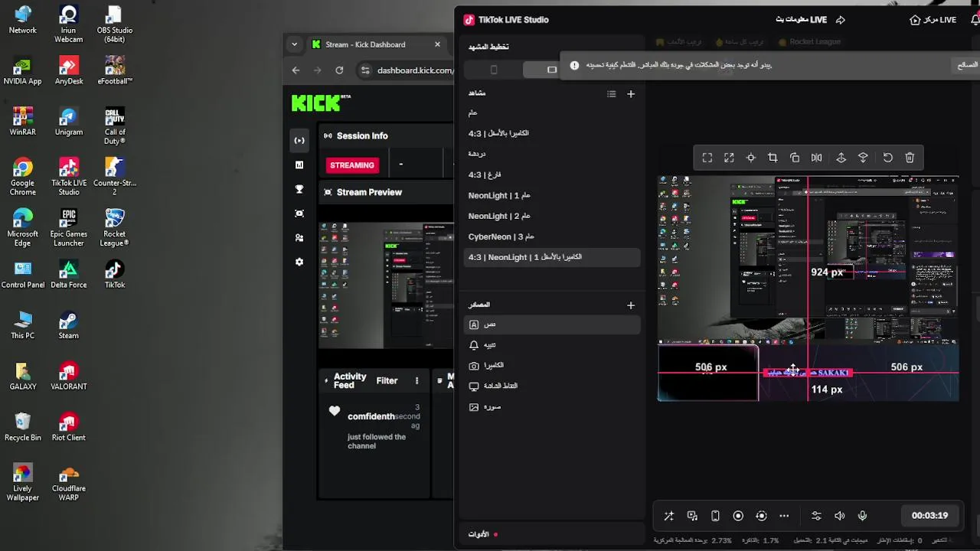
Task: Open the media and music icon
Action: click(x=692, y=516)
